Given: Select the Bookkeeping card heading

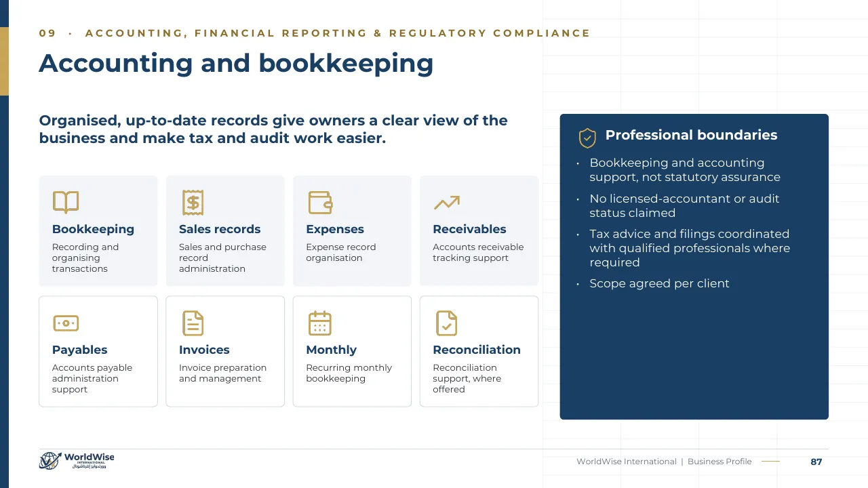Looking at the screenshot, I should click(93, 229).
